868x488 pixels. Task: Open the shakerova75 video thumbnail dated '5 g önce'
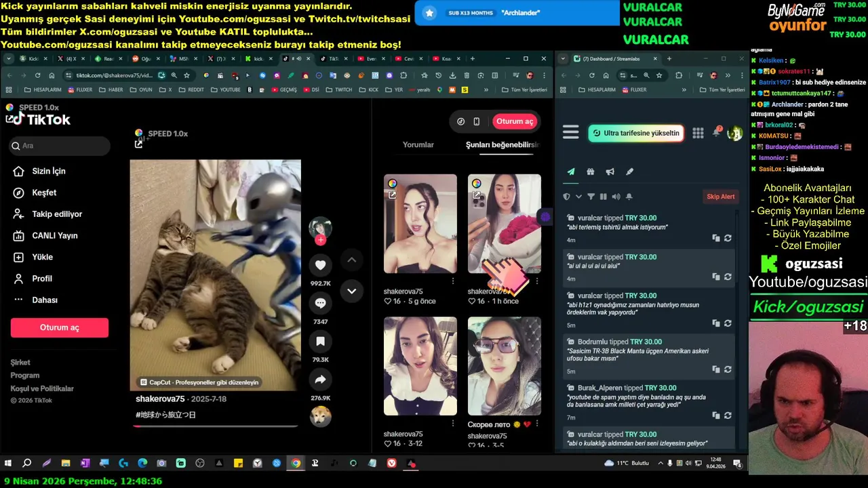pyautogui.click(x=420, y=224)
